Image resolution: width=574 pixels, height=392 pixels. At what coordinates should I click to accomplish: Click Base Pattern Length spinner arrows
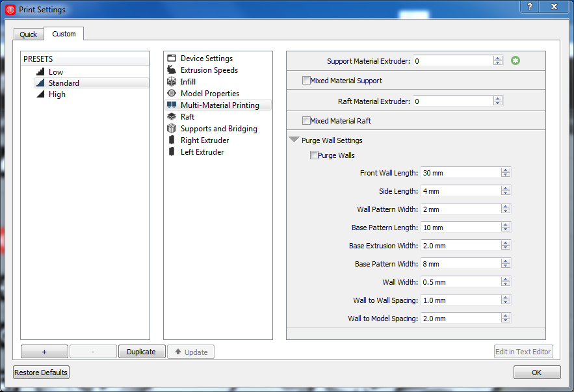[506, 228]
